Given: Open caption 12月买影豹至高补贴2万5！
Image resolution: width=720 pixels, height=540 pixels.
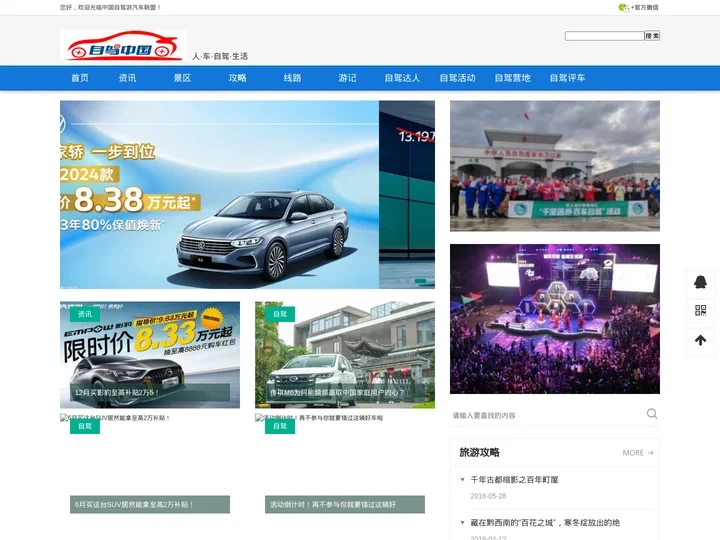Looking at the screenshot, I should pos(150,393).
